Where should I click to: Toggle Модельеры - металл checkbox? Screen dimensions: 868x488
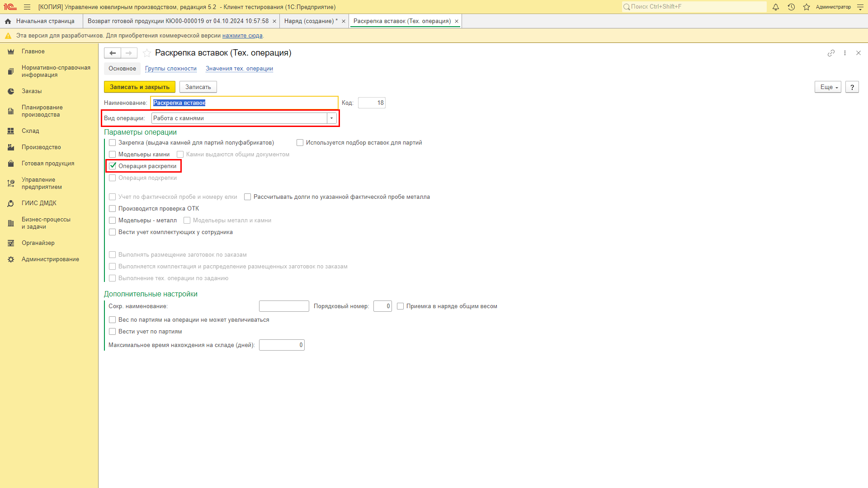[x=113, y=221]
